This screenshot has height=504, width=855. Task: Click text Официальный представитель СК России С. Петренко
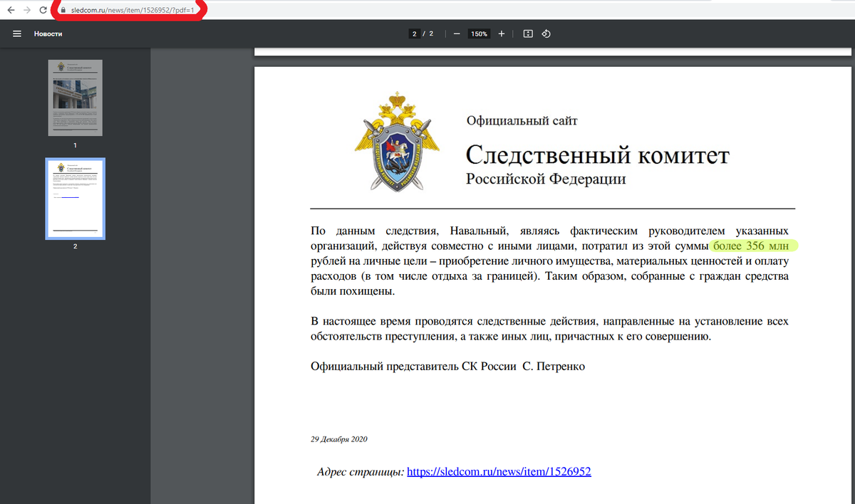pos(448,367)
